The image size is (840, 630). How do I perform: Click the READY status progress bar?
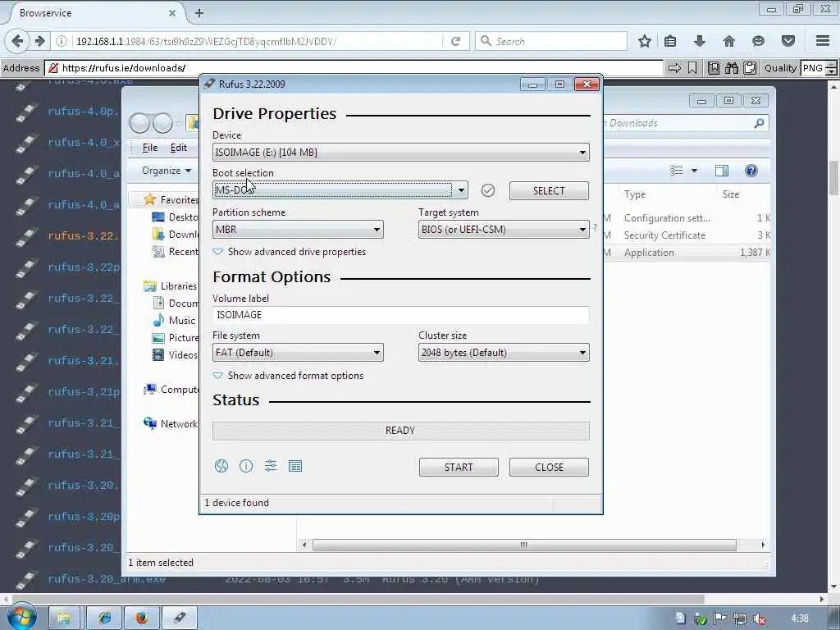point(400,431)
